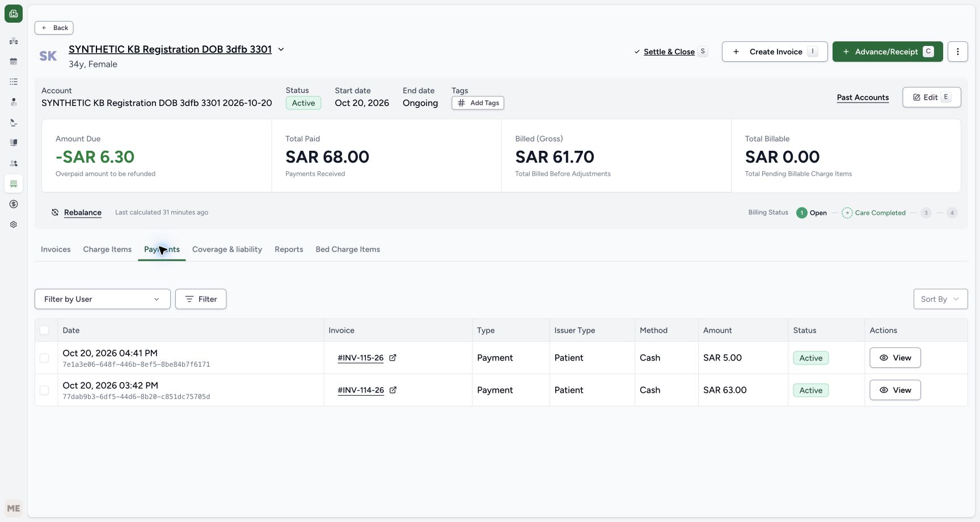Open INV-114-26 external link icon
This screenshot has width=980, height=522.
393,390
